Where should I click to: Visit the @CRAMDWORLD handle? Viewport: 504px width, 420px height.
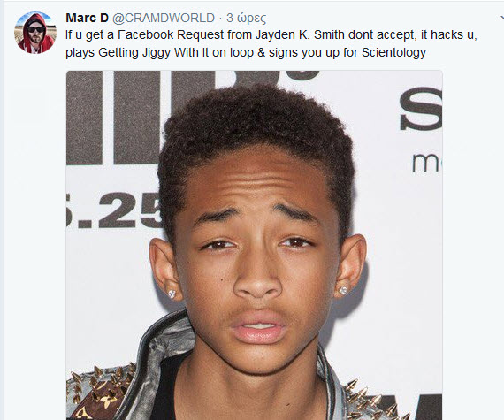point(164,18)
